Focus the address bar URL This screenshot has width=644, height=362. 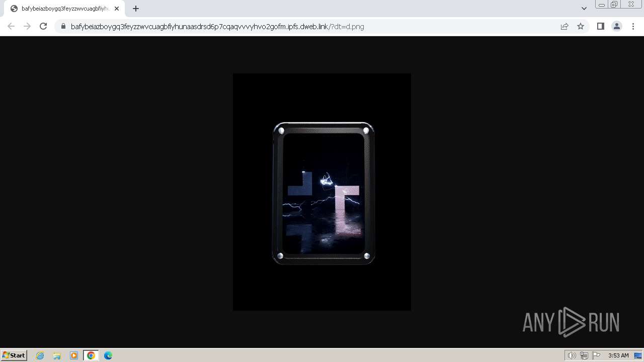[x=217, y=27]
